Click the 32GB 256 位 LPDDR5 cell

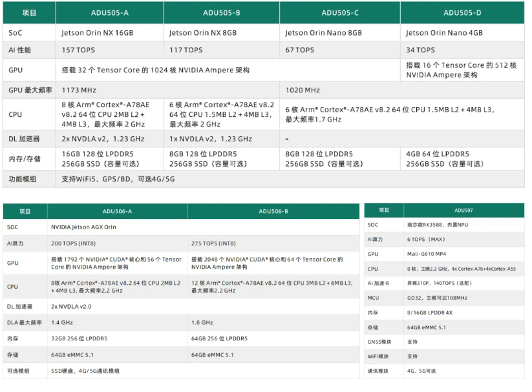tap(118, 338)
